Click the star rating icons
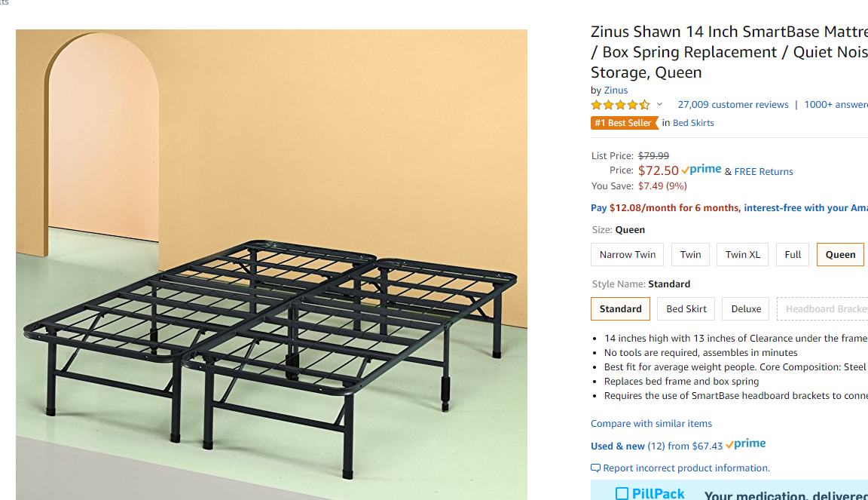This screenshot has height=500, width=868. pyautogui.click(x=620, y=105)
